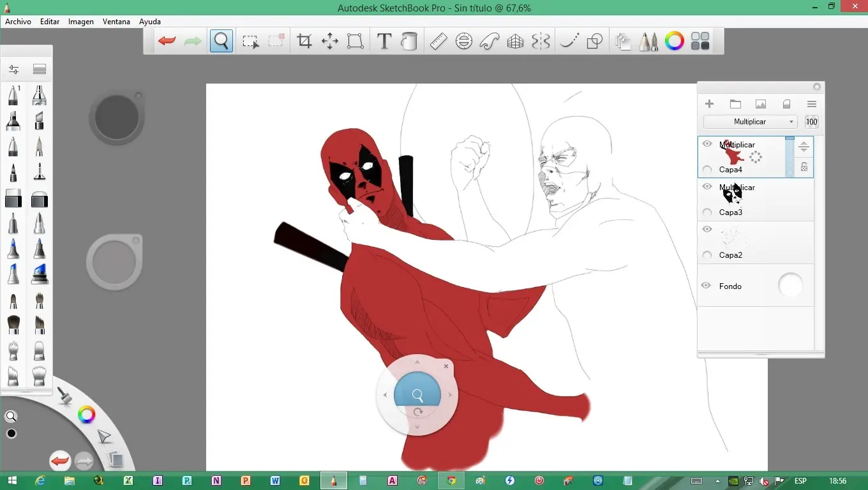Toggle the Symmetry drawing tool

[x=541, y=41]
